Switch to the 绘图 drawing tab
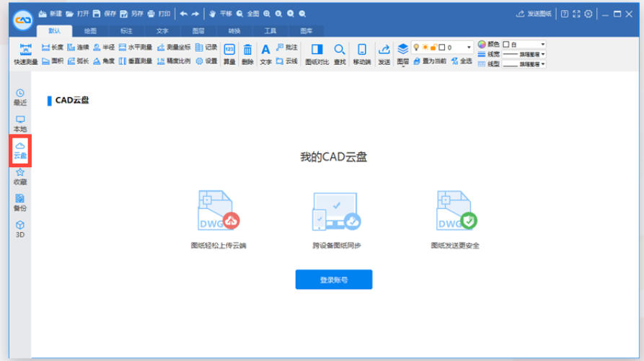This screenshot has width=644, height=361. tap(90, 31)
